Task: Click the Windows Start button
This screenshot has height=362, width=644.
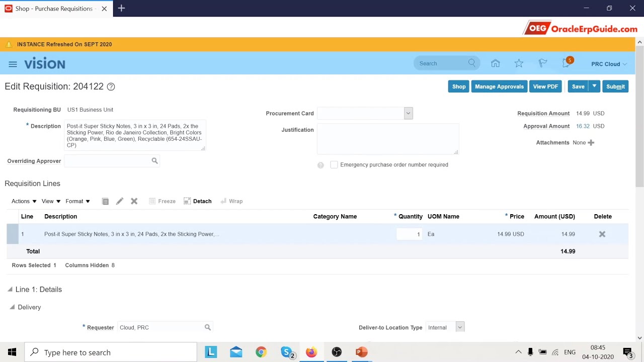Action: click(12, 352)
